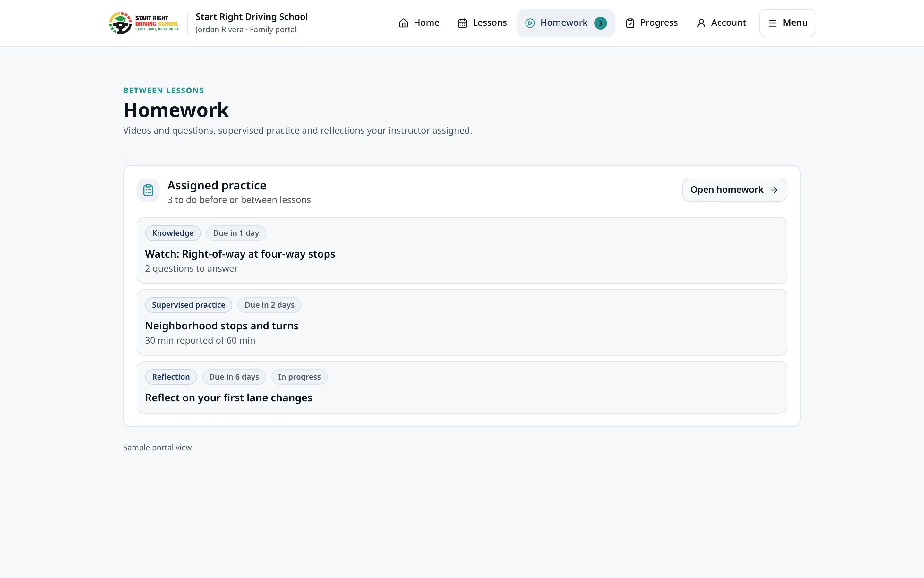Image resolution: width=924 pixels, height=578 pixels.
Task: Click the arrow on Open homework
Action: point(774,190)
